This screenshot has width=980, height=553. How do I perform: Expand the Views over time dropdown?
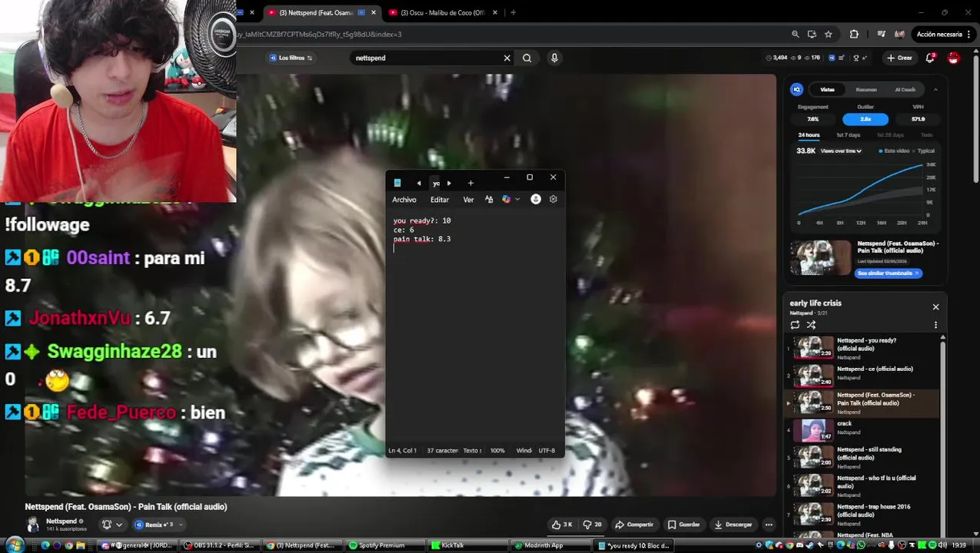[x=841, y=151]
